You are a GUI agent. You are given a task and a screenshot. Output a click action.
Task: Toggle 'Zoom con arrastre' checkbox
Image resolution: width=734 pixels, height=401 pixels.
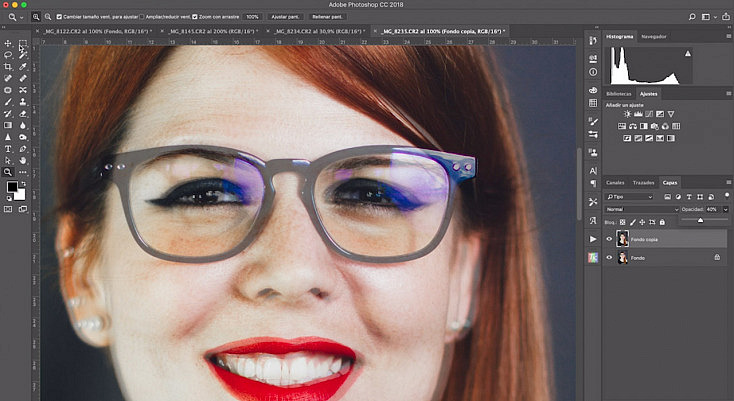tap(195, 17)
